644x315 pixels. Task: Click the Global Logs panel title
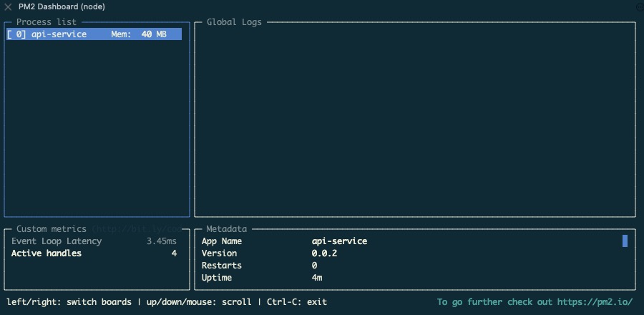pyautogui.click(x=234, y=22)
